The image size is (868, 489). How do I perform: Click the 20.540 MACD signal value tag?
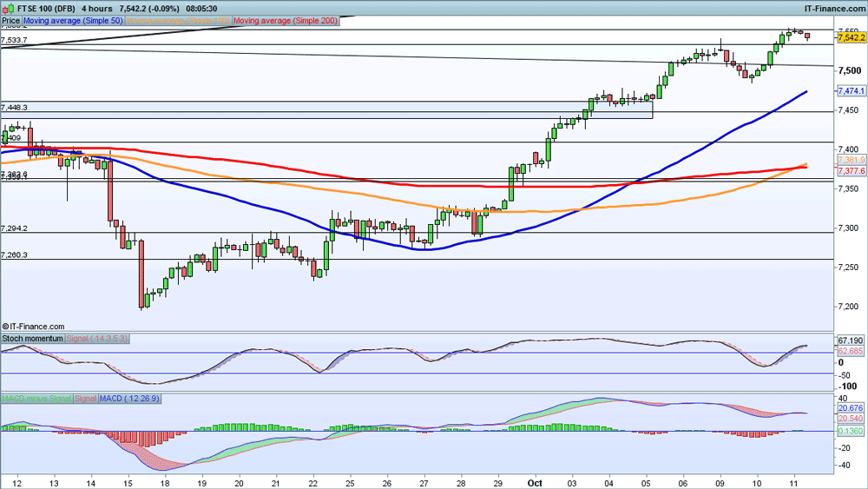click(851, 419)
